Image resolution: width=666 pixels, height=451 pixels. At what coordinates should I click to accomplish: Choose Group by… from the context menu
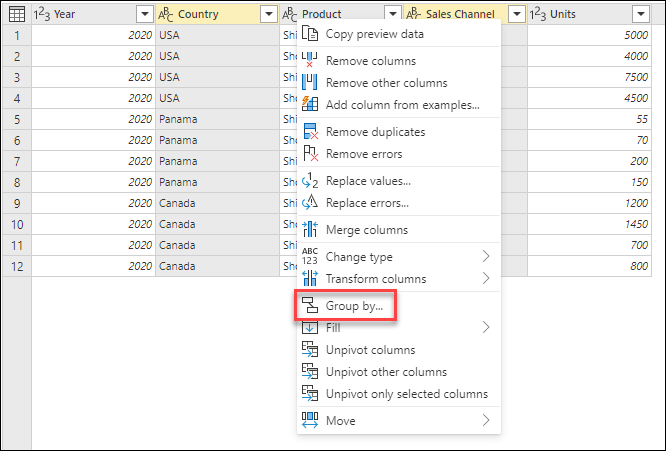(x=399, y=306)
